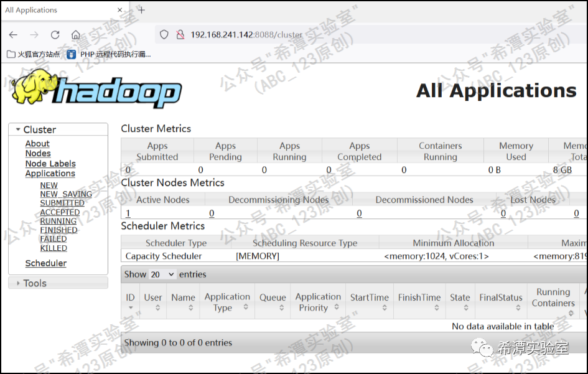Click the 0 B memory used value
Viewport: 588px width, 374px height.
tap(494, 170)
